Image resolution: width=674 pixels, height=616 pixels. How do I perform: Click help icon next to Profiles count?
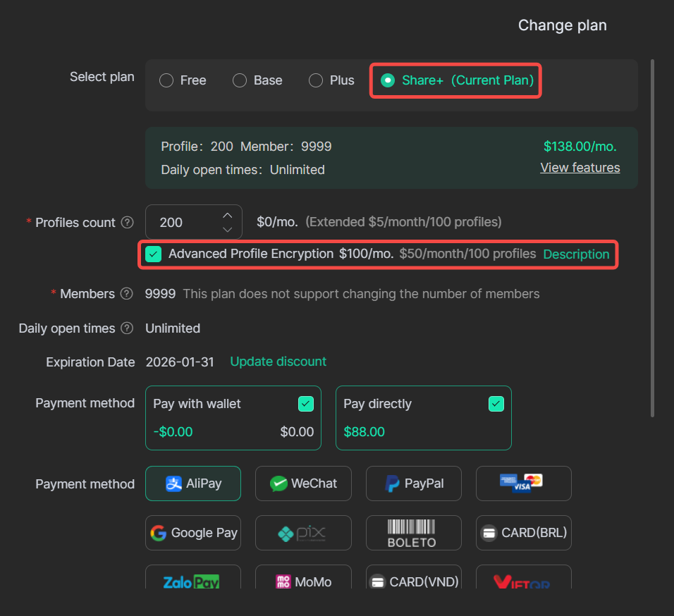[127, 223]
